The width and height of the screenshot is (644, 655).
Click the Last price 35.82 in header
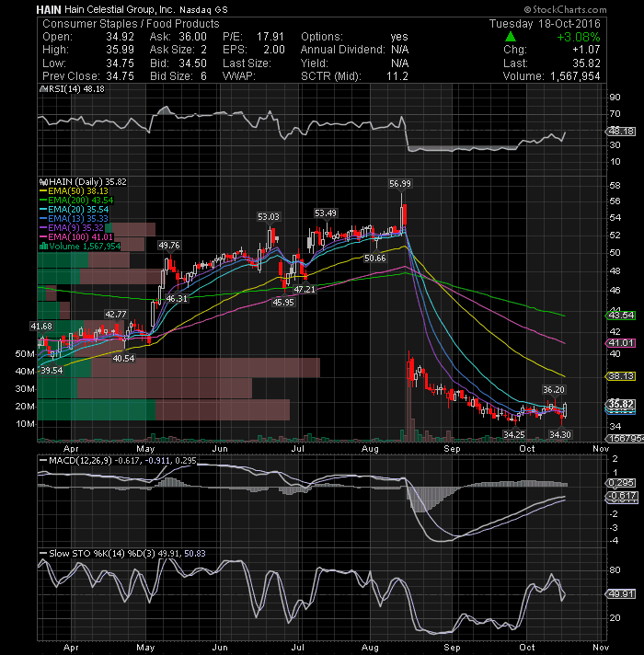[x=586, y=63]
